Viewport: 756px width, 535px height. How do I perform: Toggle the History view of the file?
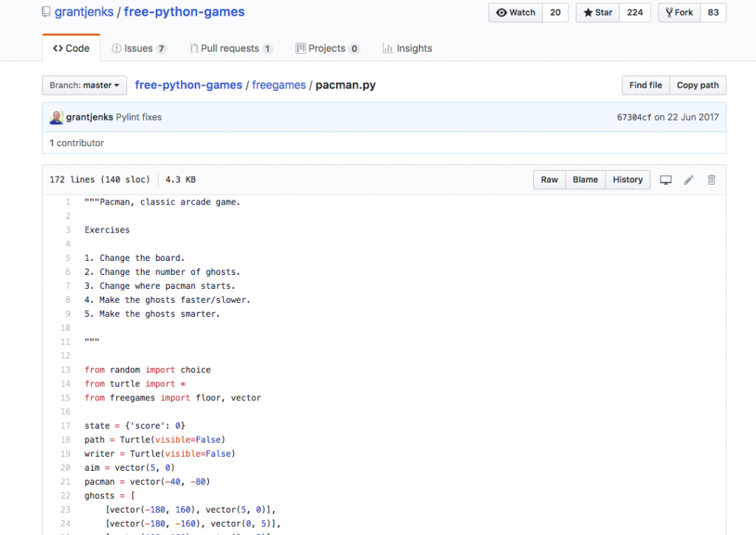[627, 179]
